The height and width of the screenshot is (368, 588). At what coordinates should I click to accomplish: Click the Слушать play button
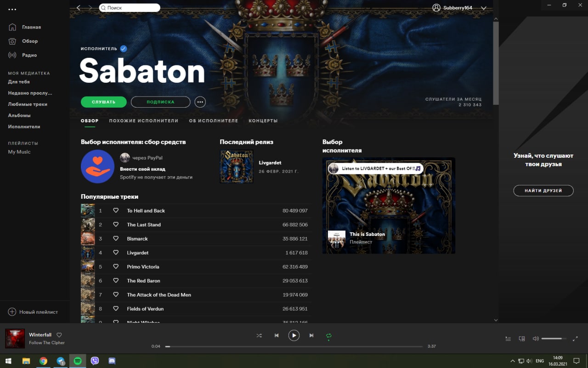pos(104,102)
